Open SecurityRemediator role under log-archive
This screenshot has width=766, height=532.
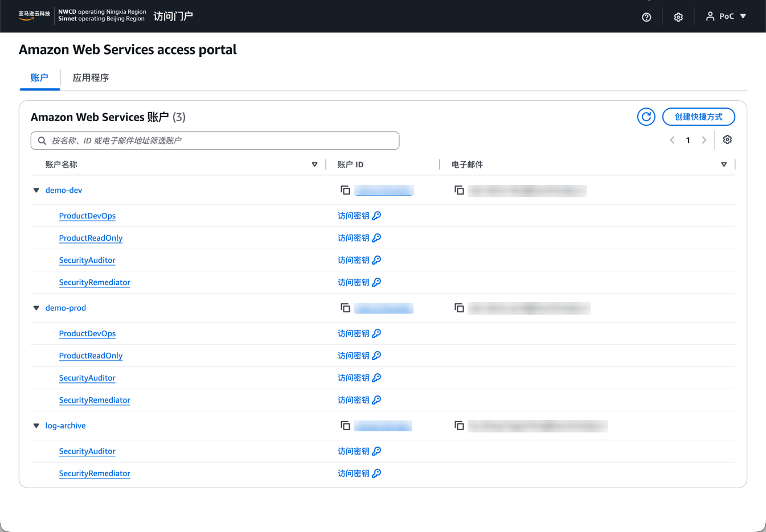pyautogui.click(x=95, y=473)
